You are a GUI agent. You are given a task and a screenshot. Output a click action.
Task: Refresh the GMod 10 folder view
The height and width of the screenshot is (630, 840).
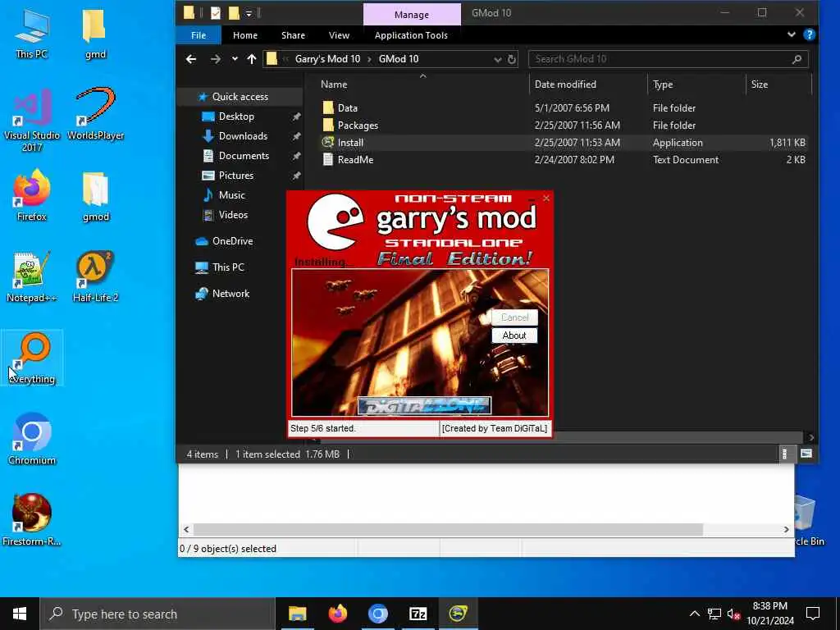(x=512, y=59)
